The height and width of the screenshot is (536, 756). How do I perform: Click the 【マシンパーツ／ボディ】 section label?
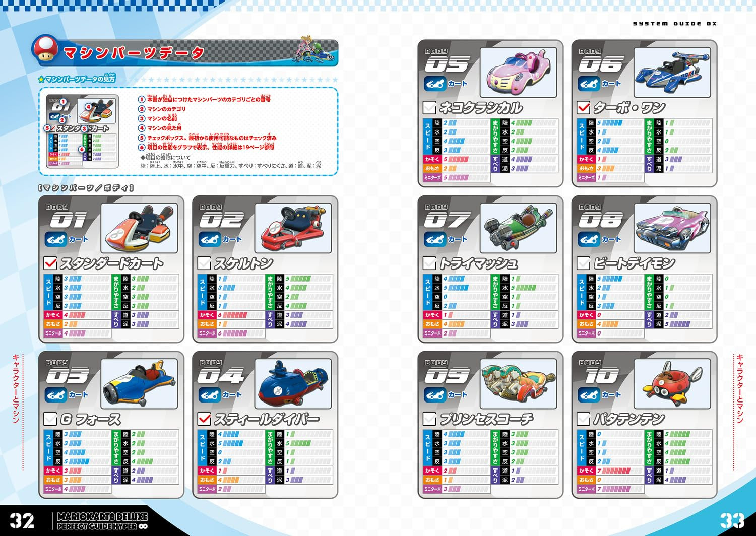(86, 188)
